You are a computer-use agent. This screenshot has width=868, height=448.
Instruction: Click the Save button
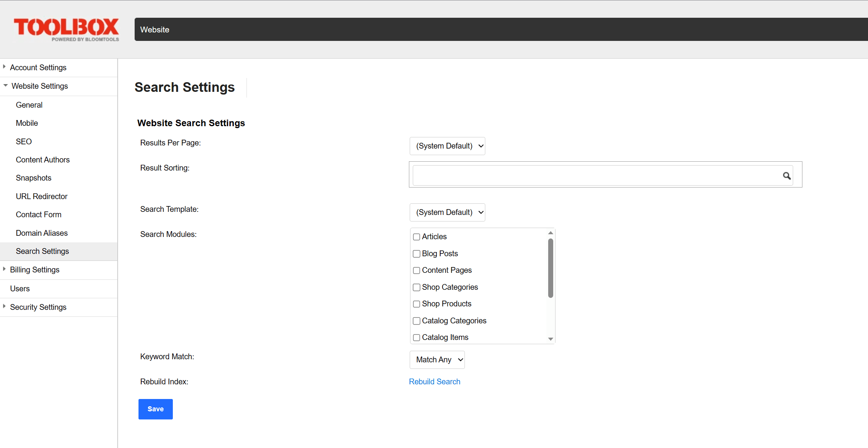point(155,409)
